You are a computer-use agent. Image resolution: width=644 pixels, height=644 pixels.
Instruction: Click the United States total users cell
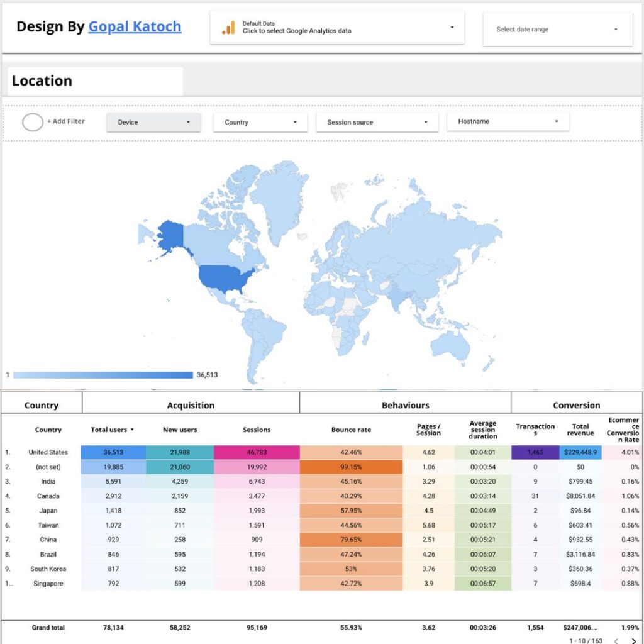114,452
